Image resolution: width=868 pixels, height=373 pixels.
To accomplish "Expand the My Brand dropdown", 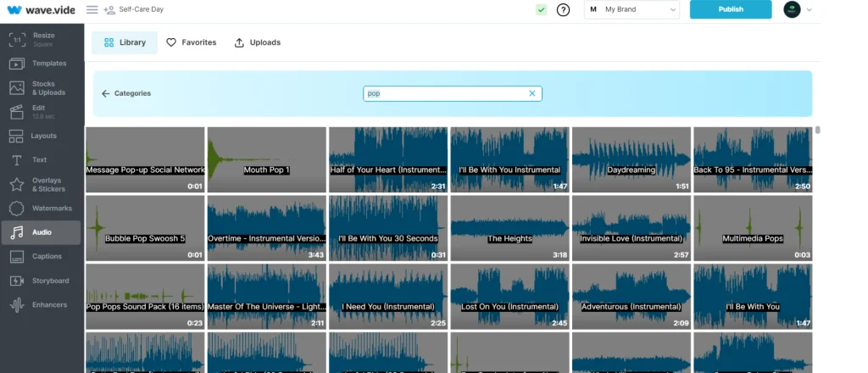I will (632, 9).
